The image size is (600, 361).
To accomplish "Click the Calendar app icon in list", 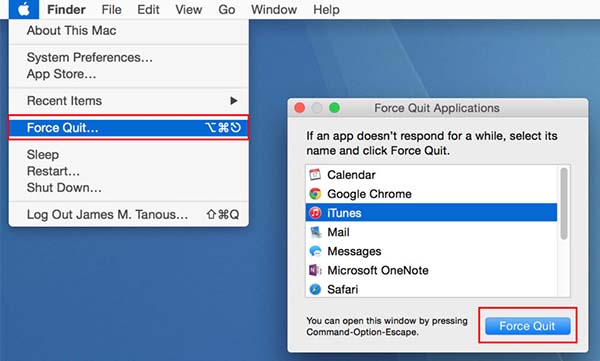I will tap(315, 175).
